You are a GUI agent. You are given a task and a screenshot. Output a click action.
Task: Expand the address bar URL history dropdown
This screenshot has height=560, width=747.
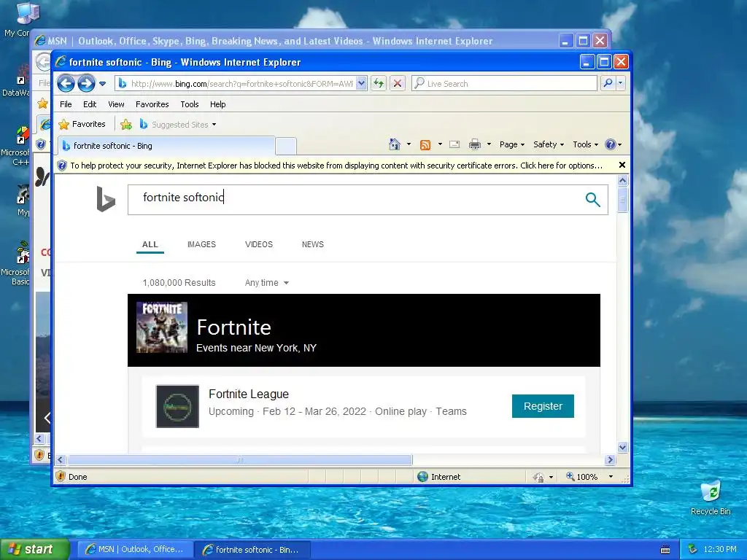[362, 84]
